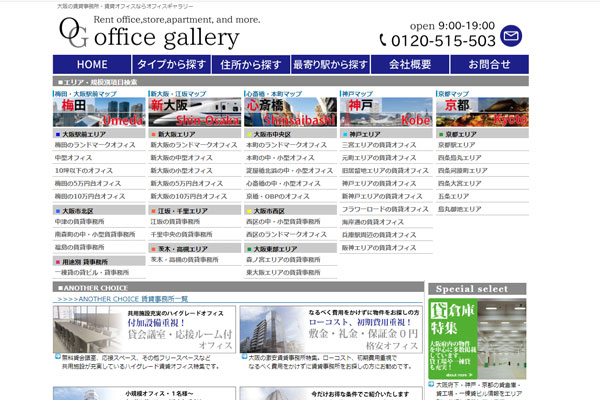This screenshot has width=600, height=400.
Task: Select 元町エリアの賃貸オフィス
Action: click(379, 158)
